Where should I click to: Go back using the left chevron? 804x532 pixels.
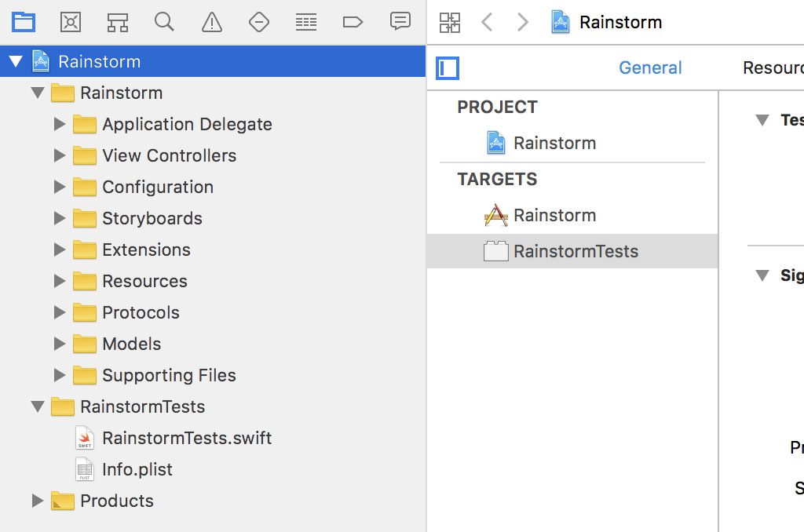pyautogui.click(x=487, y=22)
